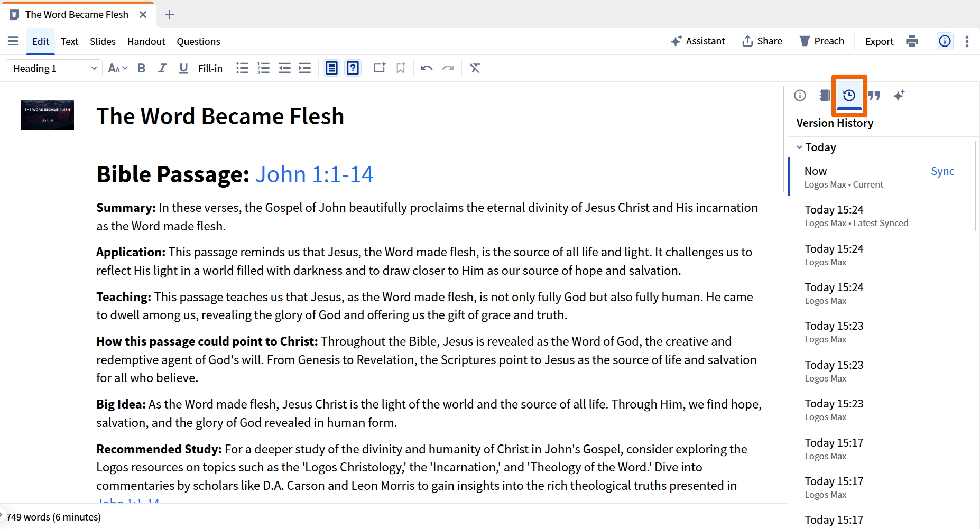The image size is (980, 529).
Task: Open the Heading 1 style dropdown
Action: [x=54, y=68]
